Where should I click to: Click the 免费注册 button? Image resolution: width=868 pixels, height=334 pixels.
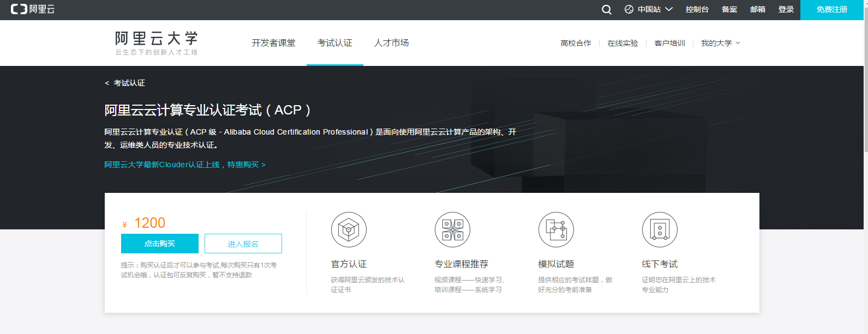(832, 10)
